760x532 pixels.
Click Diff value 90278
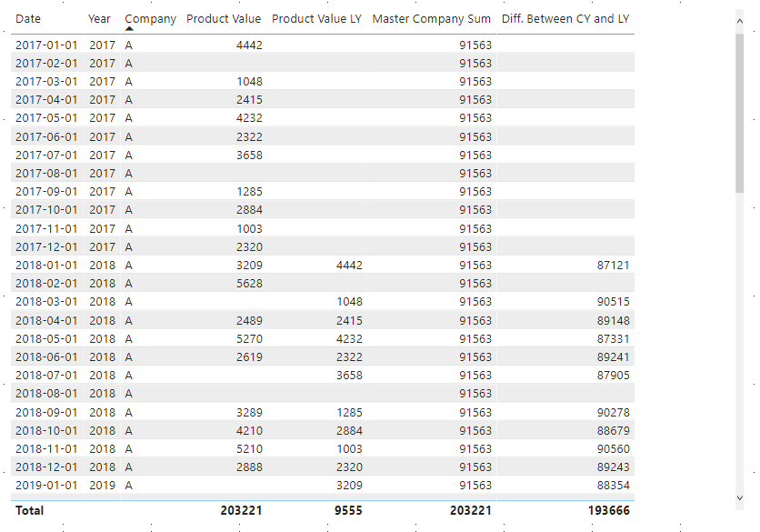[x=613, y=413]
